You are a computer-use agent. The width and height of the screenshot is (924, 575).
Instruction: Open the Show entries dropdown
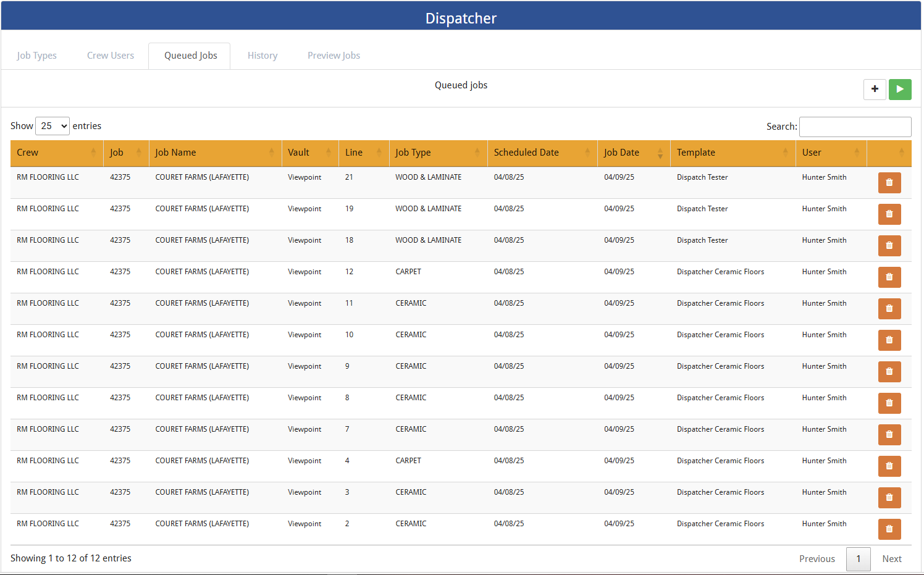(52, 125)
